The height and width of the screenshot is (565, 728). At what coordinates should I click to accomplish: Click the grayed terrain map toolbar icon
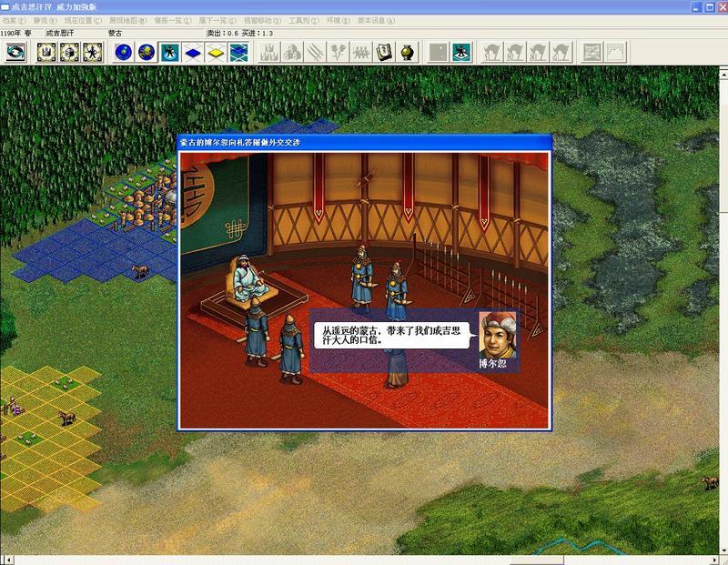(x=592, y=52)
